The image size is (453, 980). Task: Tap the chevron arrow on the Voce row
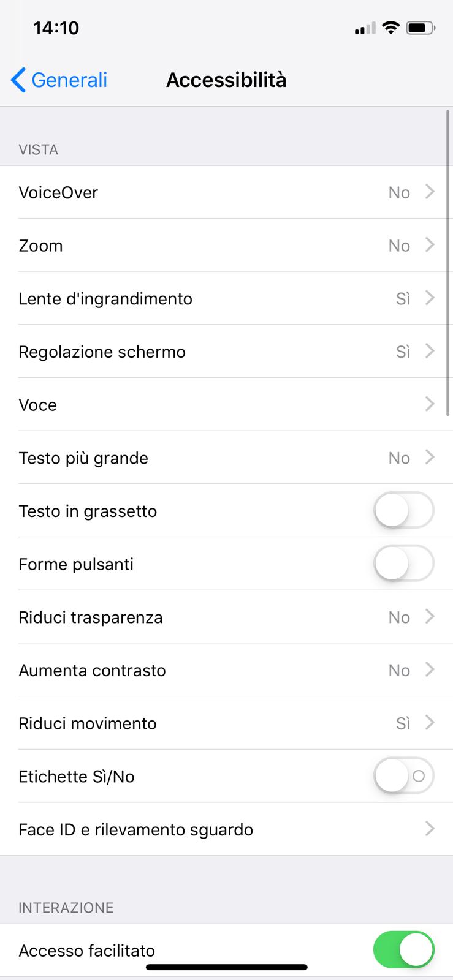coord(430,404)
